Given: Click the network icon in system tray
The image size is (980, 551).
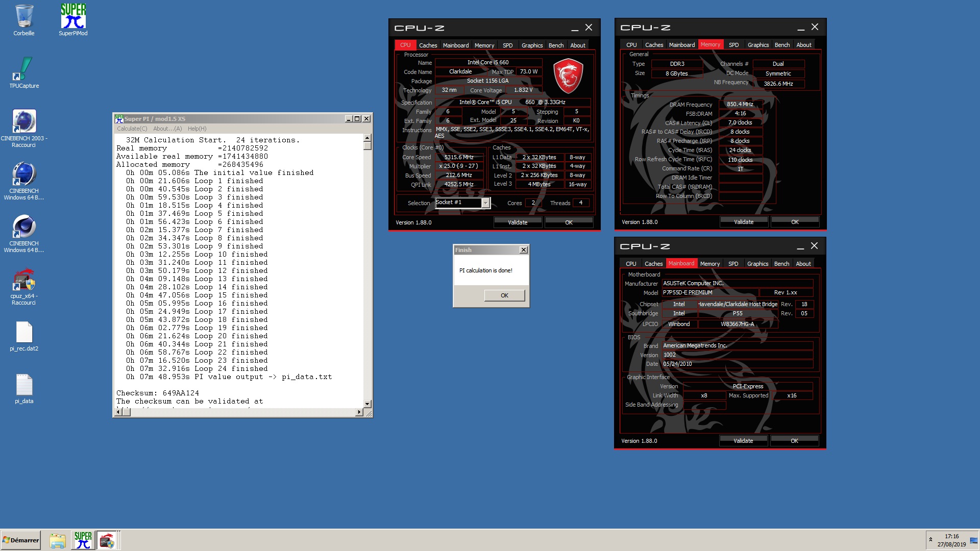Looking at the screenshot, I should 973,540.
